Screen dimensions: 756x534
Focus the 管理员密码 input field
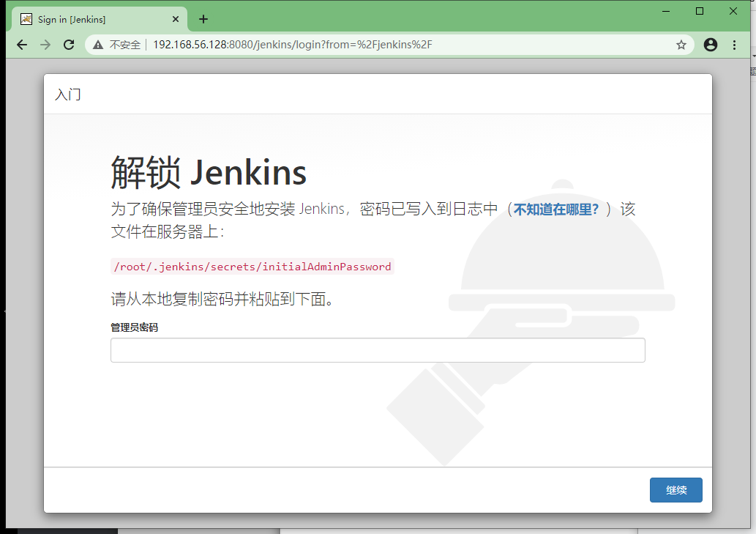(x=378, y=350)
